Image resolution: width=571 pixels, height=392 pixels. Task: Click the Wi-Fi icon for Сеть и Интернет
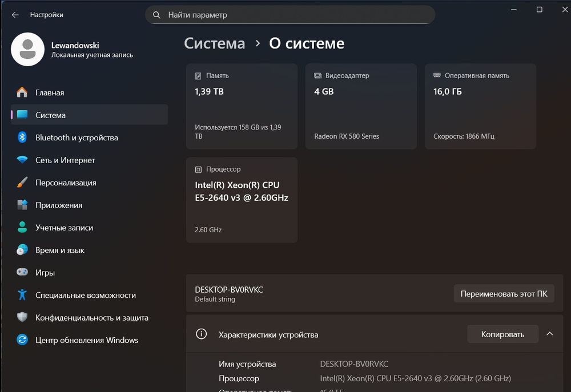coord(22,160)
